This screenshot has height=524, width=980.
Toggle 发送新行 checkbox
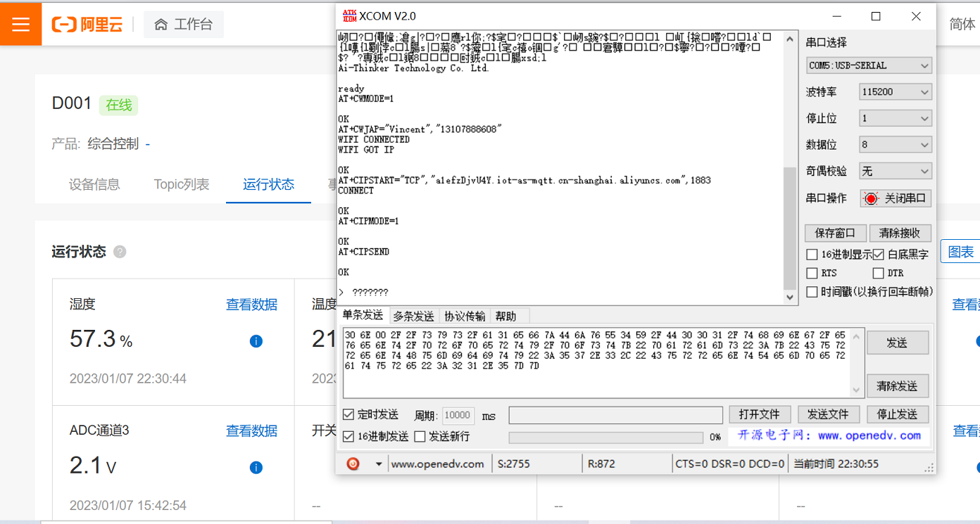tap(420, 437)
